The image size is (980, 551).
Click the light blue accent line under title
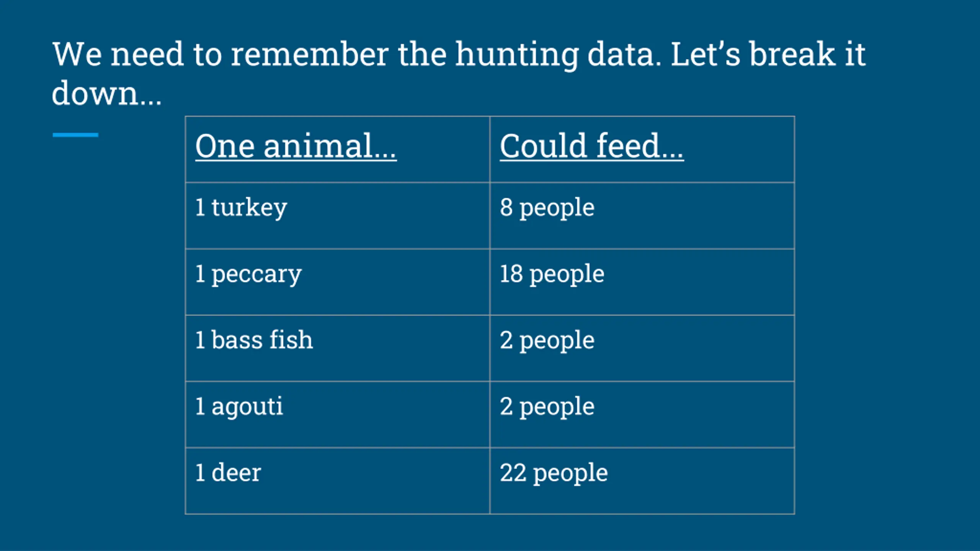pos(75,135)
